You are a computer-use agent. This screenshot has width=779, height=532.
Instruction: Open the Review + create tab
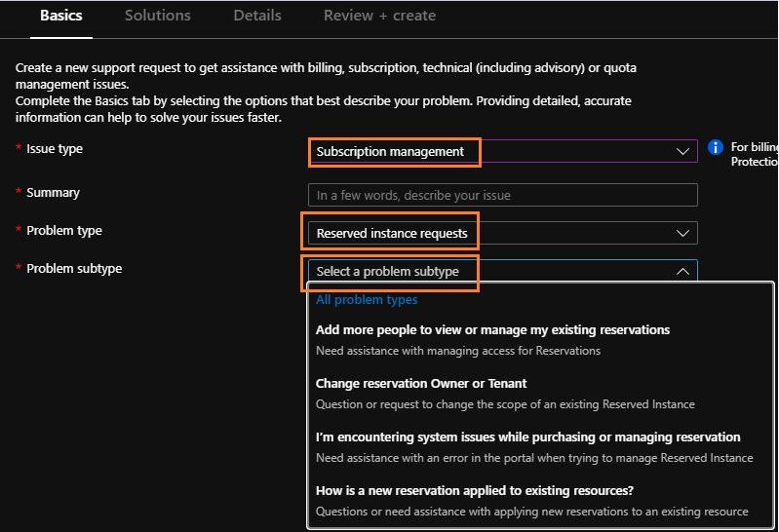pos(379,16)
